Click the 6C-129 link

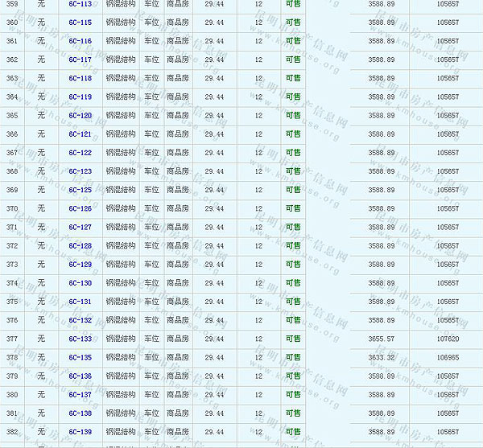click(x=80, y=265)
